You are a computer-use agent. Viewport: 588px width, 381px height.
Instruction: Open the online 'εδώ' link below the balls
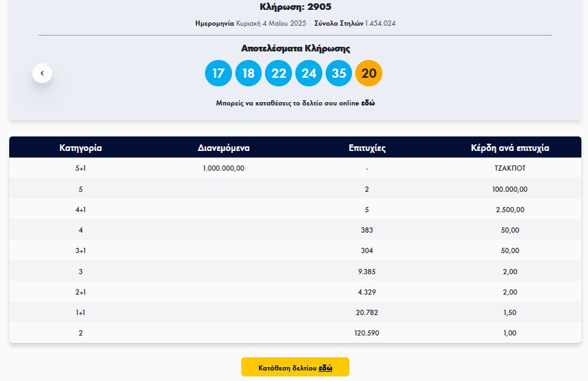[x=368, y=103]
